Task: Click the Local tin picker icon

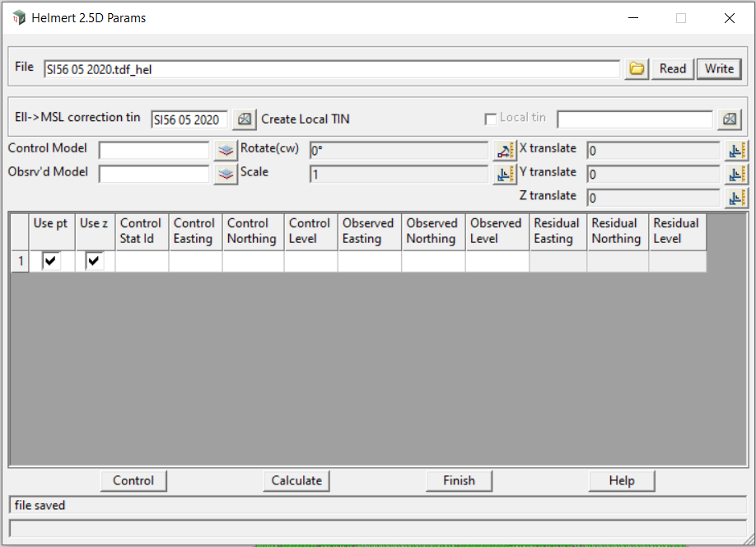Action: tap(729, 119)
